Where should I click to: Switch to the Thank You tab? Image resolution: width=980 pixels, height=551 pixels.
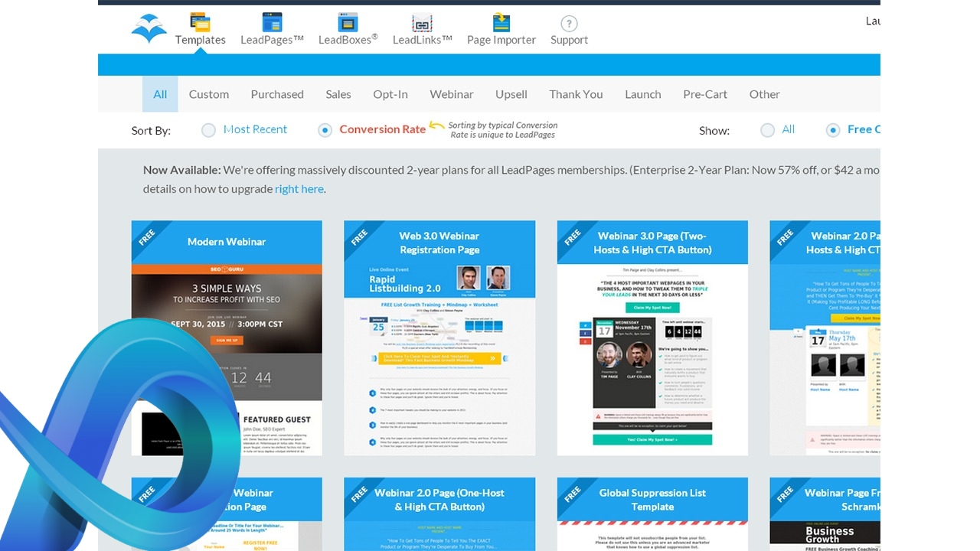(576, 94)
